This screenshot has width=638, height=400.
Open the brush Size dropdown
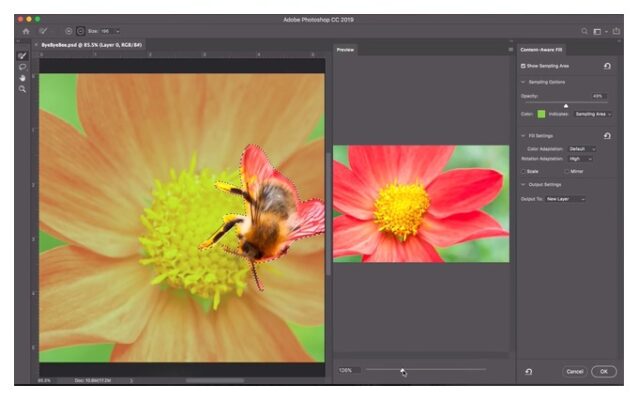110,31
